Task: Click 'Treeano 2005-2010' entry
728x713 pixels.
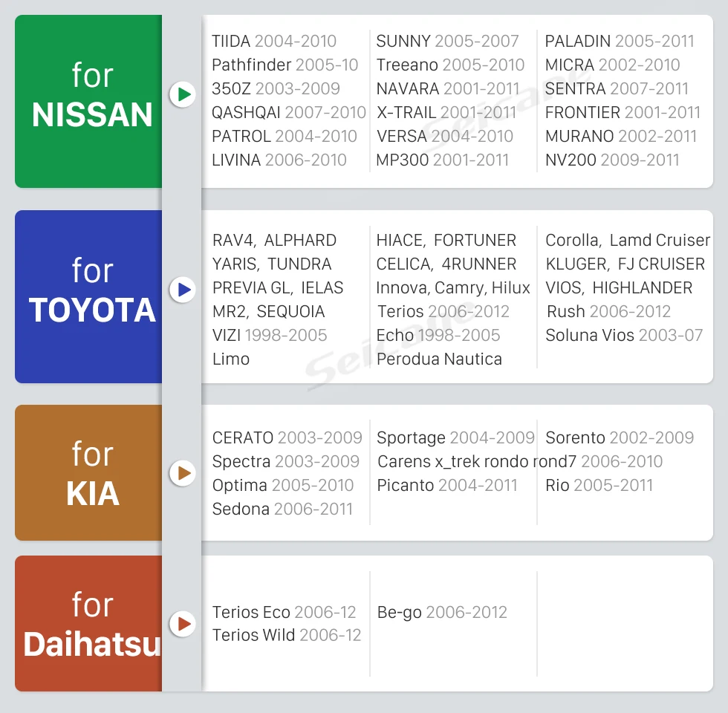Action: pos(450,65)
